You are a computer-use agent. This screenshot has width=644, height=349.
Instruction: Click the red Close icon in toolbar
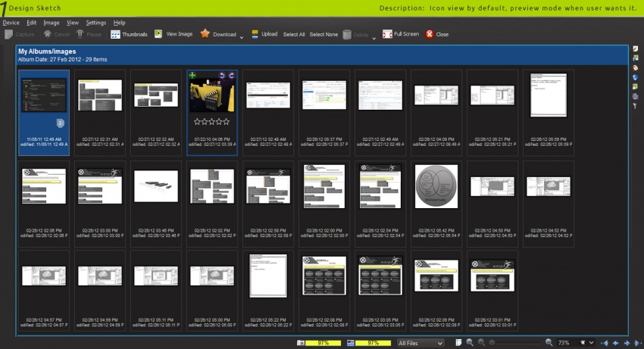click(x=430, y=34)
